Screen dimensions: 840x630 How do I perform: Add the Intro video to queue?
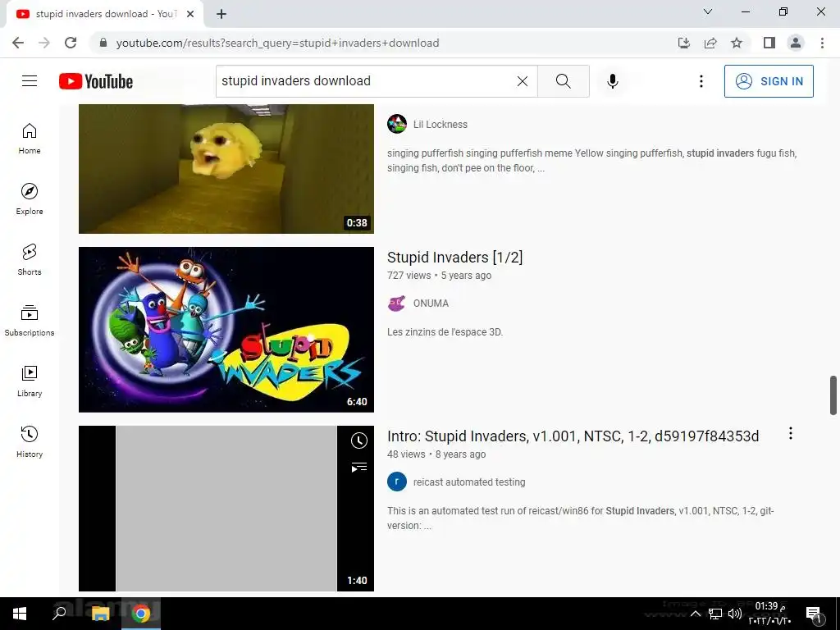coord(359,467)
